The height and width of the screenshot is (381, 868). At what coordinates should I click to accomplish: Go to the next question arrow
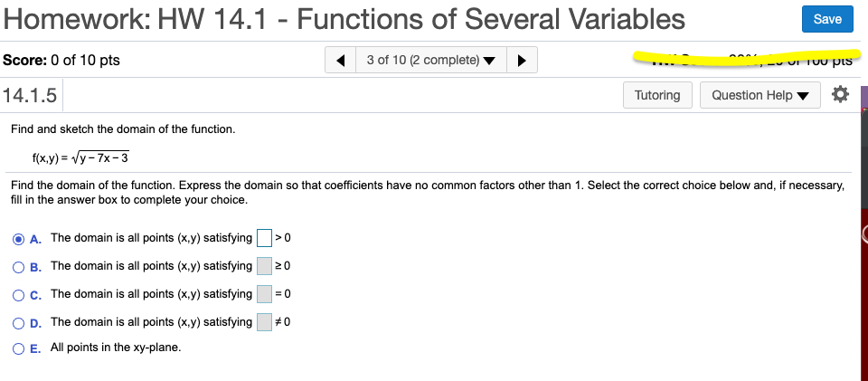coord(522,60)
